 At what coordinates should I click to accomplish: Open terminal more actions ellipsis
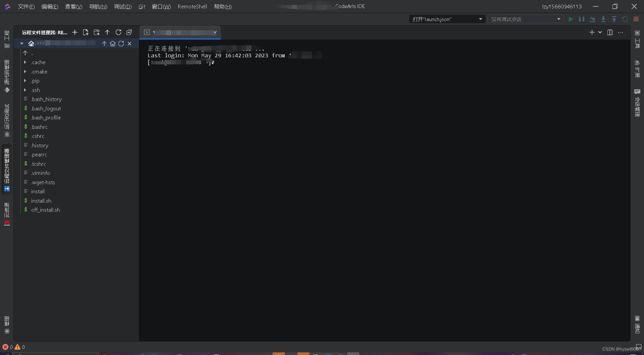(621, 32)
